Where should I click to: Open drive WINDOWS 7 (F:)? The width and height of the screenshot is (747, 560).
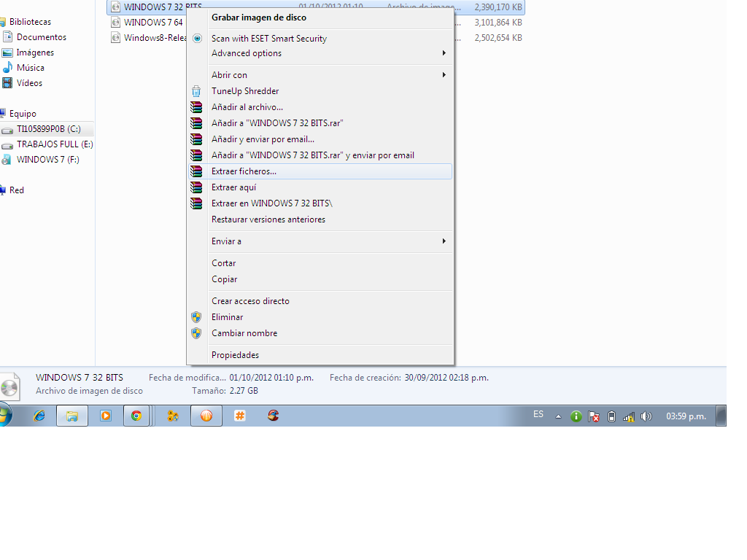[47, 160]
